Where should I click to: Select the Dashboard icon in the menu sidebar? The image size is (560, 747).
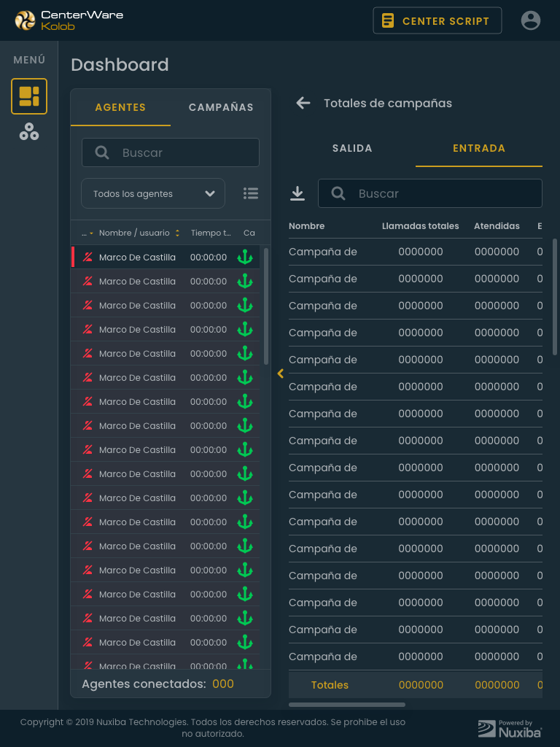29,96
